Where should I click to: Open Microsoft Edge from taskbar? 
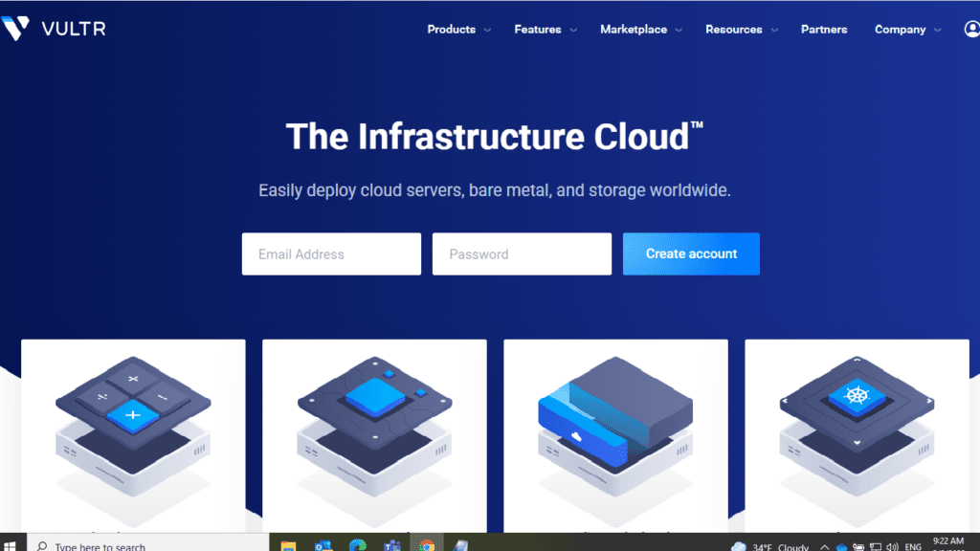point(358,545)
